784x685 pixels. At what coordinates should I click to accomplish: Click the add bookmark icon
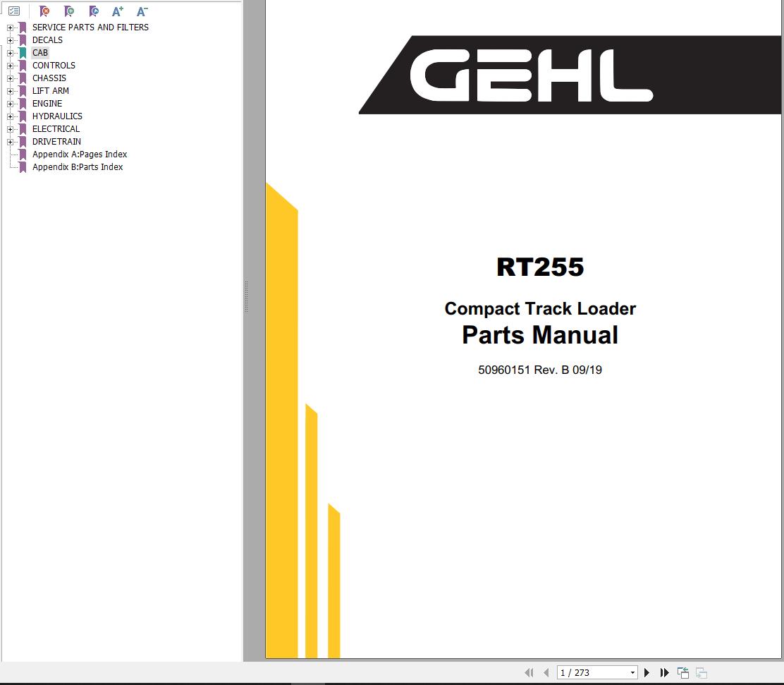[x=69, y=11]
